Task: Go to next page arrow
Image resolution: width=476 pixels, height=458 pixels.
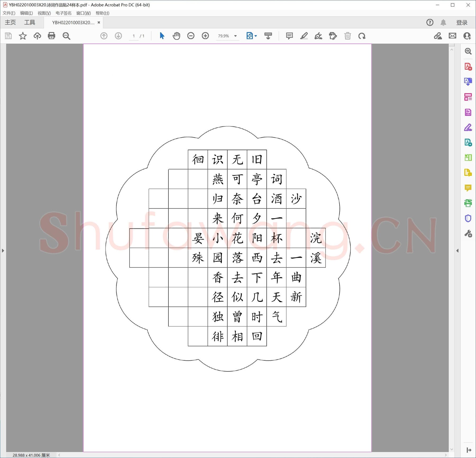Action: click(118, 36)
